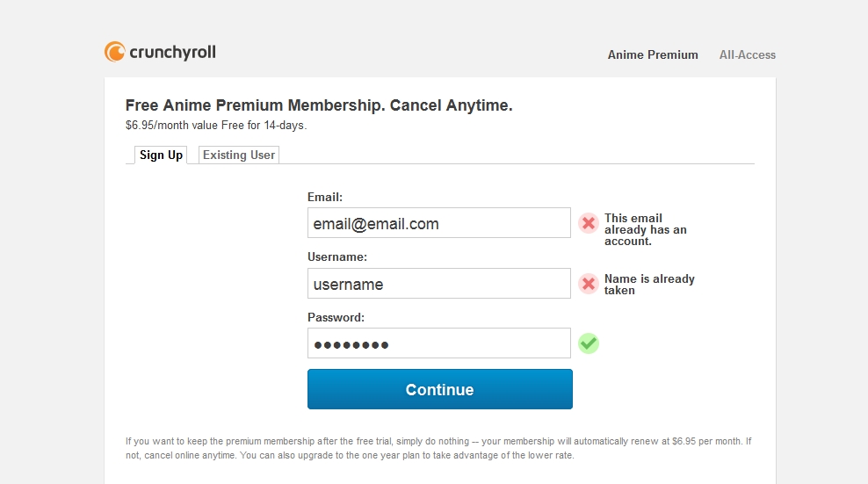
Task: Click the green checkmark beside Password
Action: (x=589, y=343)
